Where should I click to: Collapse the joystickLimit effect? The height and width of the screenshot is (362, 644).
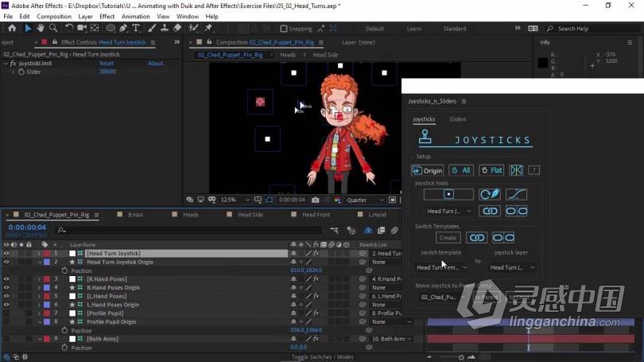click(6, 64)
